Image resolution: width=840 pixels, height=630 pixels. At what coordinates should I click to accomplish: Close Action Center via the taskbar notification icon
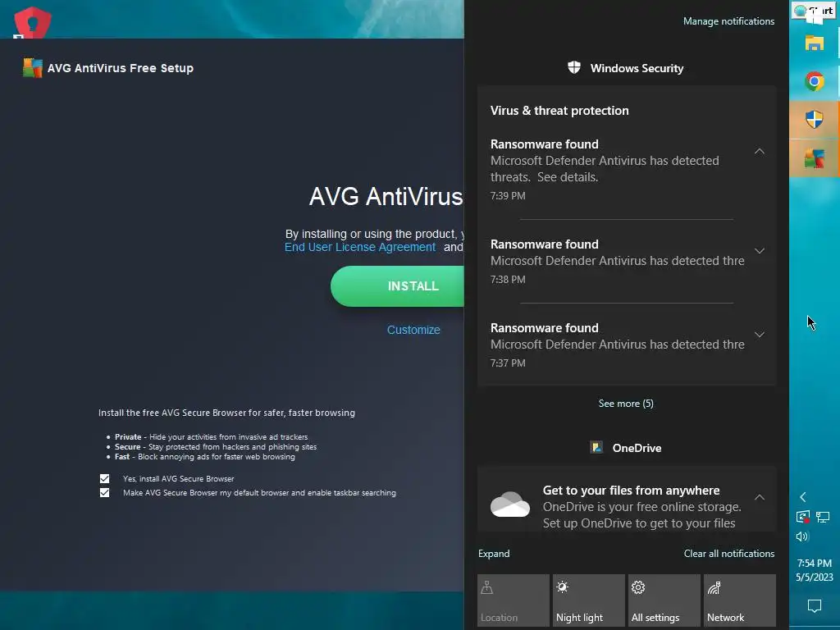click(x=815, y=606)
